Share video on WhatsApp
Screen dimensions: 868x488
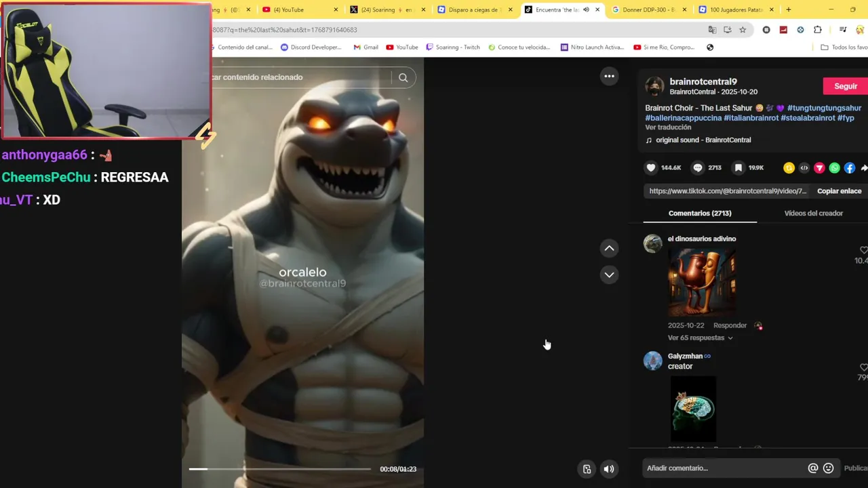tap(835, 168)
